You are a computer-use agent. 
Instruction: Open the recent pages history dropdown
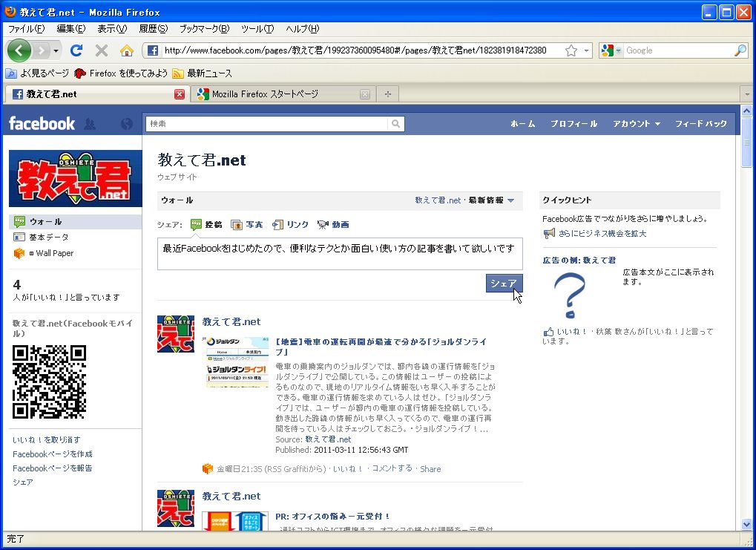tap(56, 50)
